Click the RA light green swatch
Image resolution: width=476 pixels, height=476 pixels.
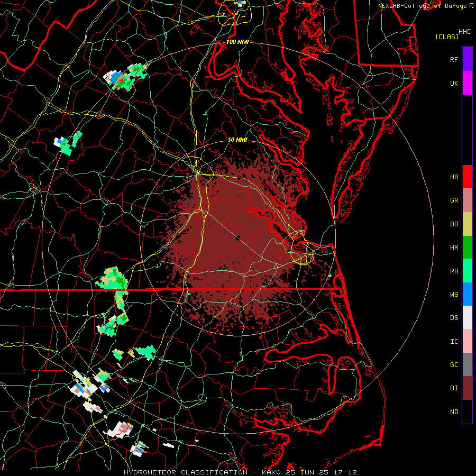pyautogui.click(x=467, y=271)
